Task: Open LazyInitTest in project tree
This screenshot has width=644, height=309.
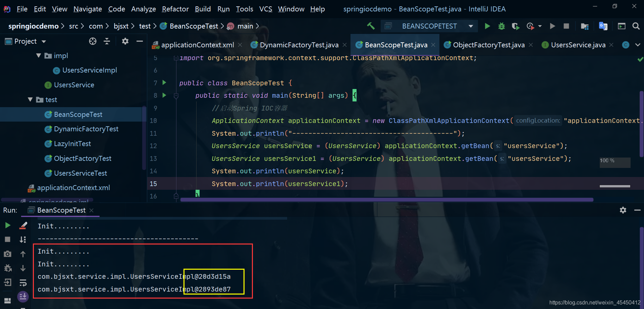Action: pyautogui.click(x=72, y=144)
